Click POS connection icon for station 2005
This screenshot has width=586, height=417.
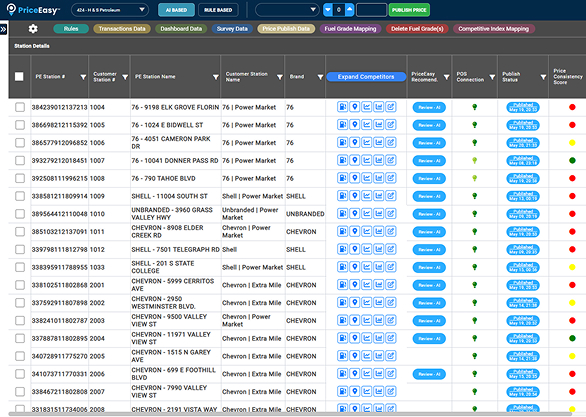click(475, 356)
